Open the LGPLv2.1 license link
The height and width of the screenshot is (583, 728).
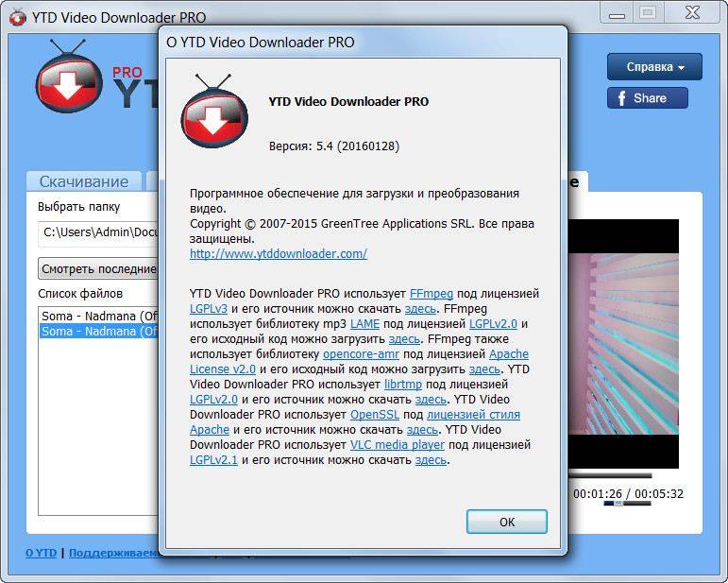point(213,460)
